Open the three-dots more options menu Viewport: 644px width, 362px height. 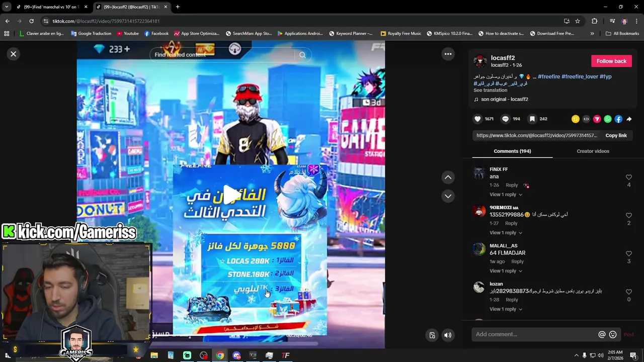[x=448, y=54]
